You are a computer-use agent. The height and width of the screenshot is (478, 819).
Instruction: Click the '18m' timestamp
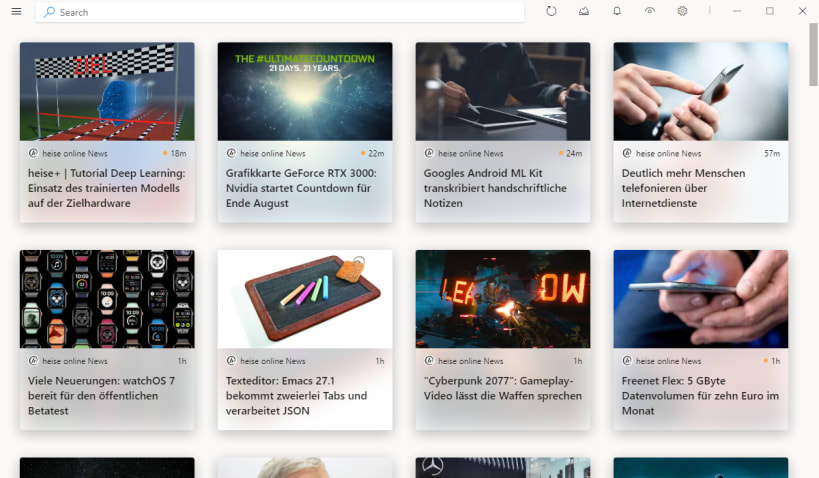[179, 154]
